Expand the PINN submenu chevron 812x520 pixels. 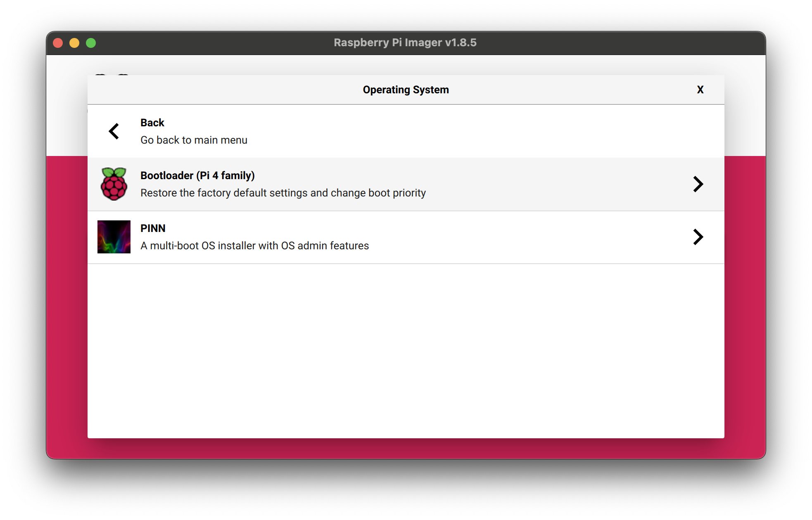698,237
